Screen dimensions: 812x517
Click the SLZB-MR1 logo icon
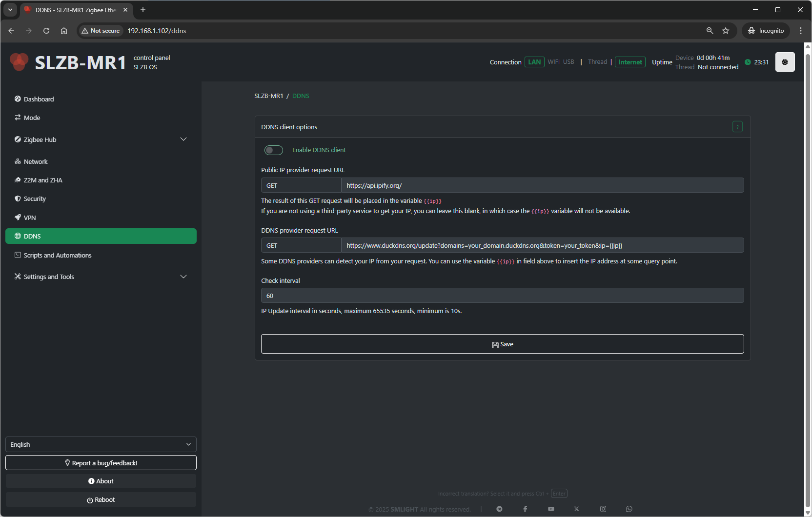tap(20, 62)
